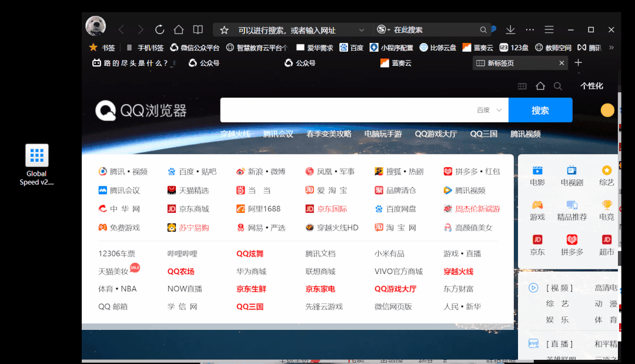Click into the main page search field

tap(348, 110)
